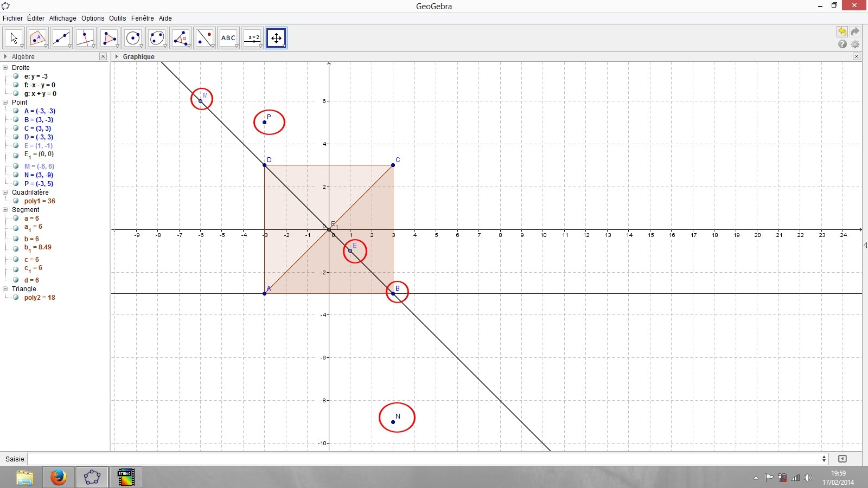868x488 pixels.
Task: Open the Slider tool dropdown arrow
Action: point(260,46)
